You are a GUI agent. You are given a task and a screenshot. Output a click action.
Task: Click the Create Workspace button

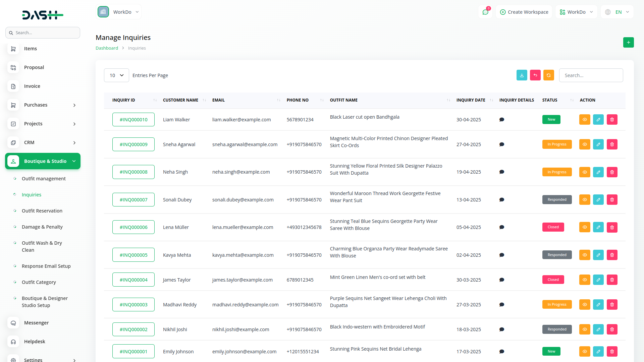coord(524,12)
